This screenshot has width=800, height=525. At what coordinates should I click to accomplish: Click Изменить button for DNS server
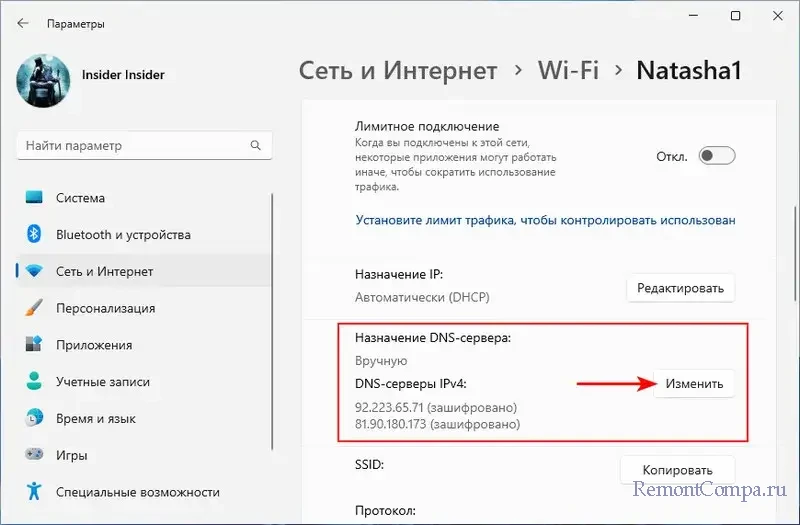tap(694, 383)
